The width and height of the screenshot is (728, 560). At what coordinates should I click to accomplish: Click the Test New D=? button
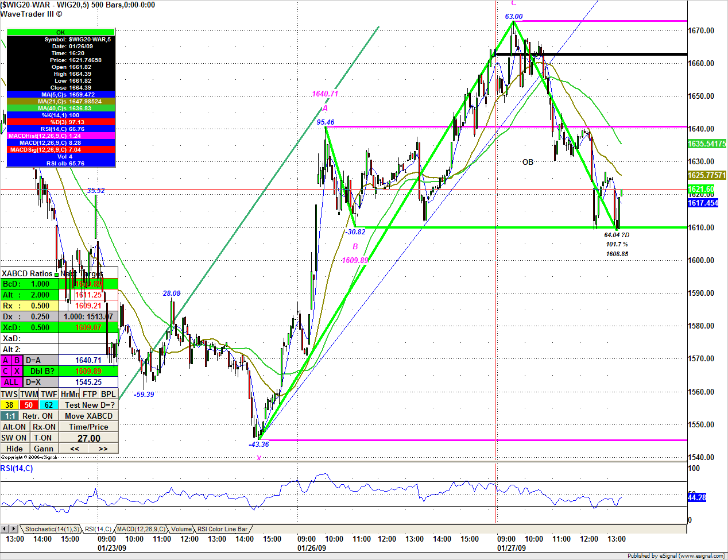pos(88,405)
